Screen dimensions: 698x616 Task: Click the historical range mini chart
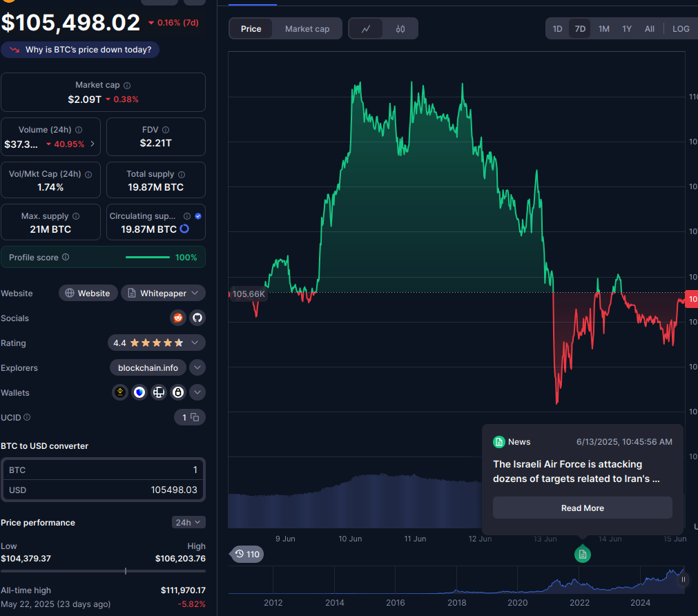click(456, 580)
